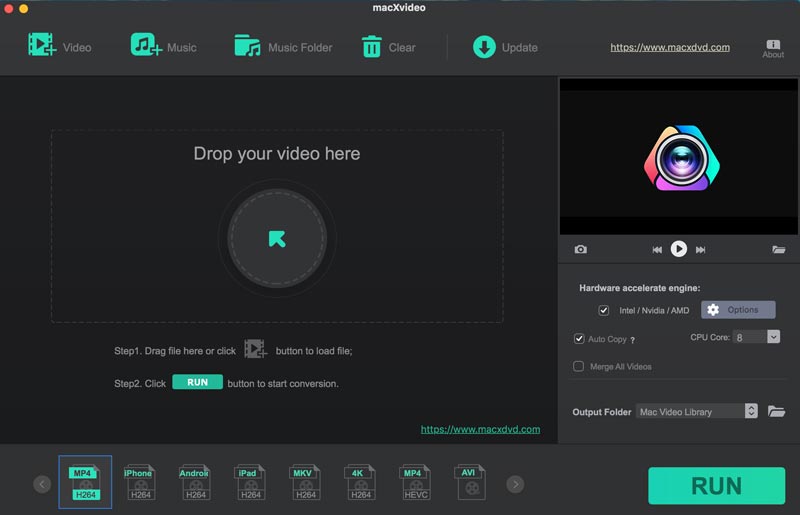Take a snapshot with camera icon

tap(581, 249)
